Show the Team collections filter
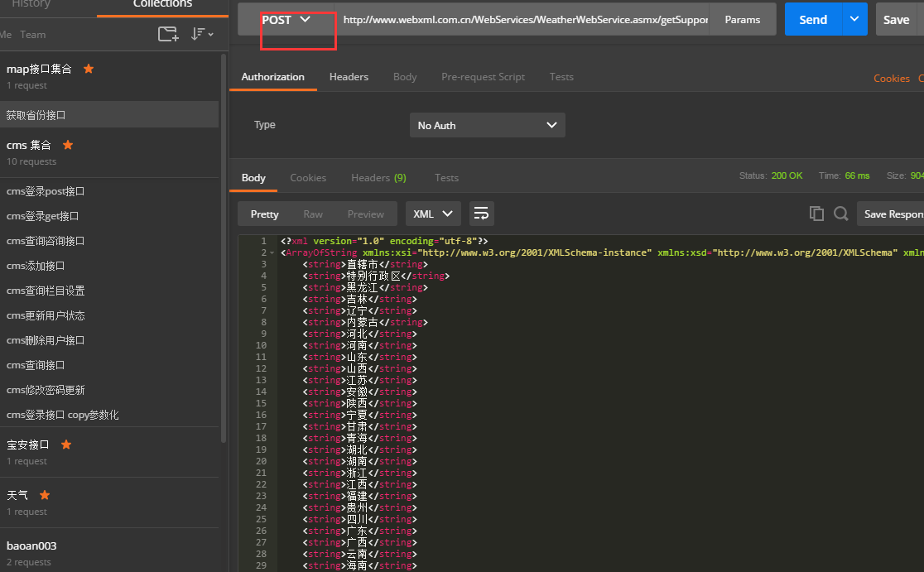 tap(33, 35)
